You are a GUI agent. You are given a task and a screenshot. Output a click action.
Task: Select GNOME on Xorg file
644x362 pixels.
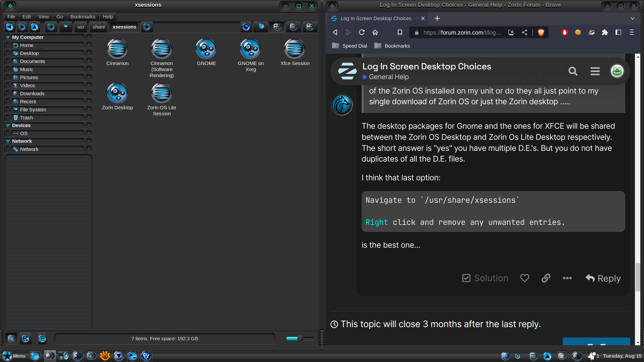[251, 55]
